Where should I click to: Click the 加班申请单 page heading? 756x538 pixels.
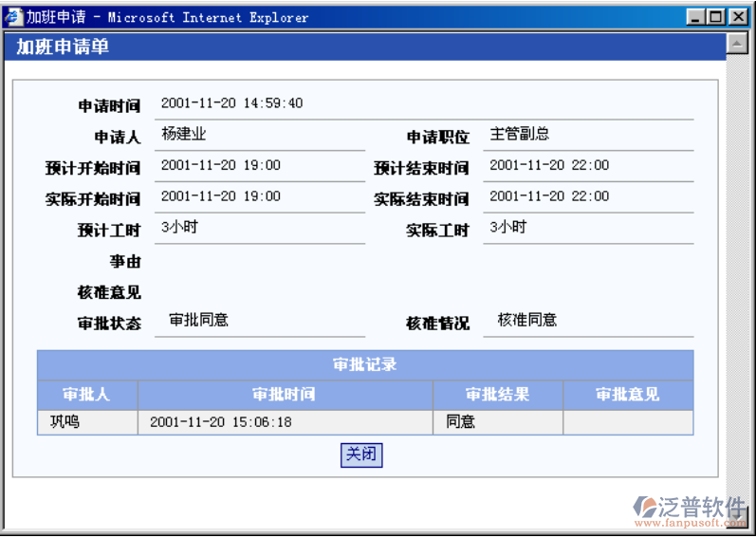(x=63, y=46)
